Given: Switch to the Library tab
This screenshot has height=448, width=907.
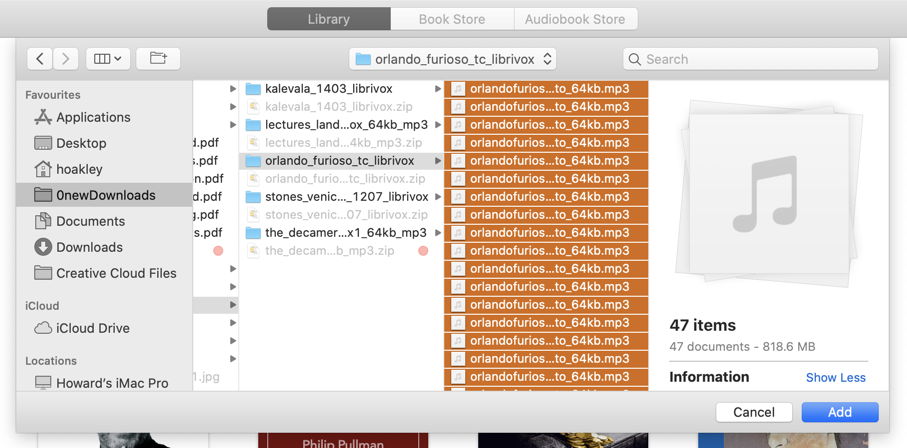Looking at the screenshot, I should pyautogui.click(x=329, y=19).
